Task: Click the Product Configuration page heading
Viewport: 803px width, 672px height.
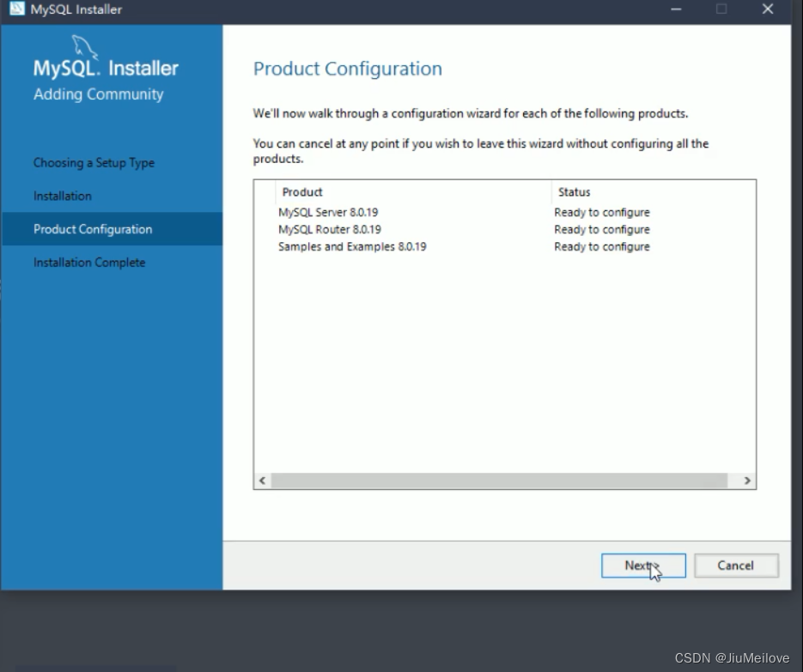Action: tap(348, 69)
